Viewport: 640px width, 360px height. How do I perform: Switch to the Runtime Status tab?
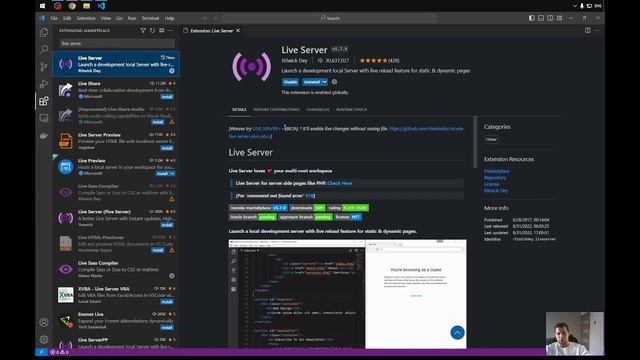tap(351, 109)
